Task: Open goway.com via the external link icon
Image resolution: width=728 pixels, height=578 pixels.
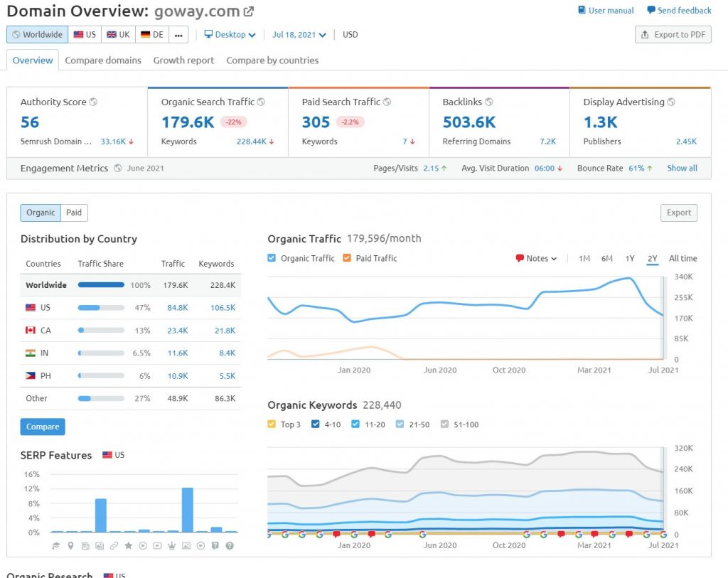Action: pos(249,11)
